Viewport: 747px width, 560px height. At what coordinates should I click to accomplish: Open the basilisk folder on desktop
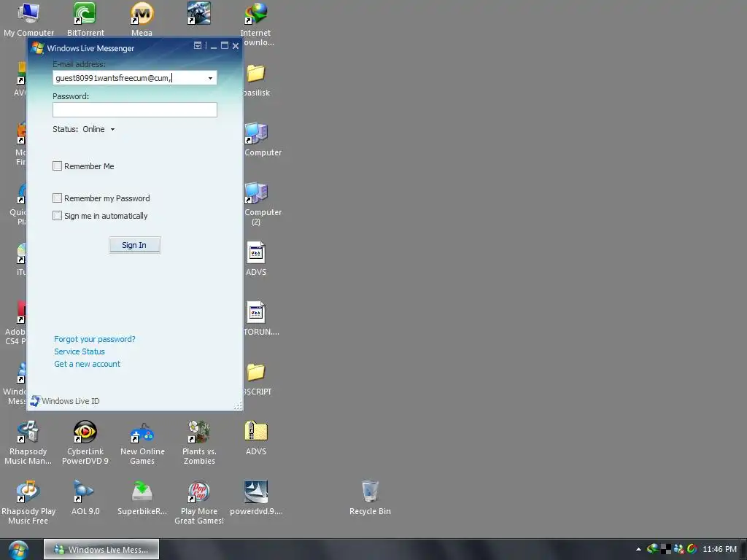click(x=256, y=80)
